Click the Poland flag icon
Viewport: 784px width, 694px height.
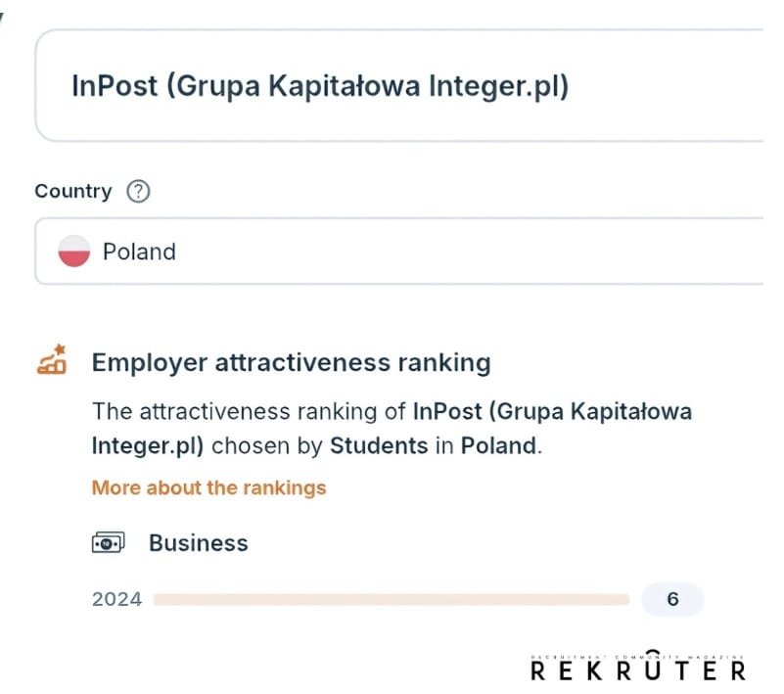[74, 252]
